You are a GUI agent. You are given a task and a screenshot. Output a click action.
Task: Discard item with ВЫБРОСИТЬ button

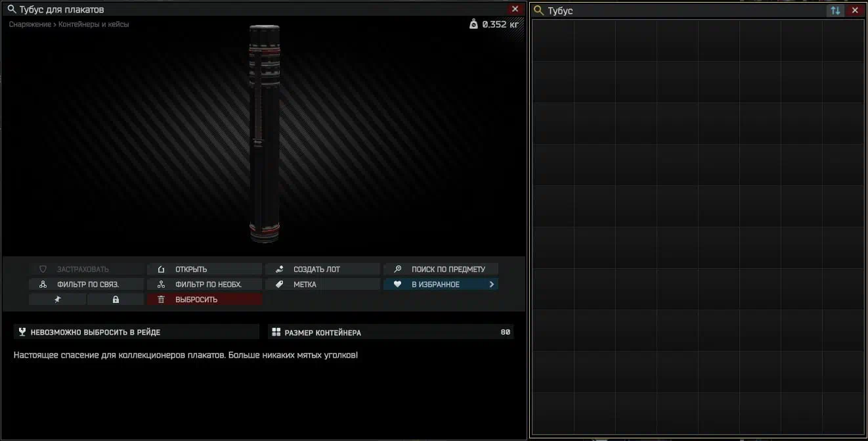tap(204, 299)
